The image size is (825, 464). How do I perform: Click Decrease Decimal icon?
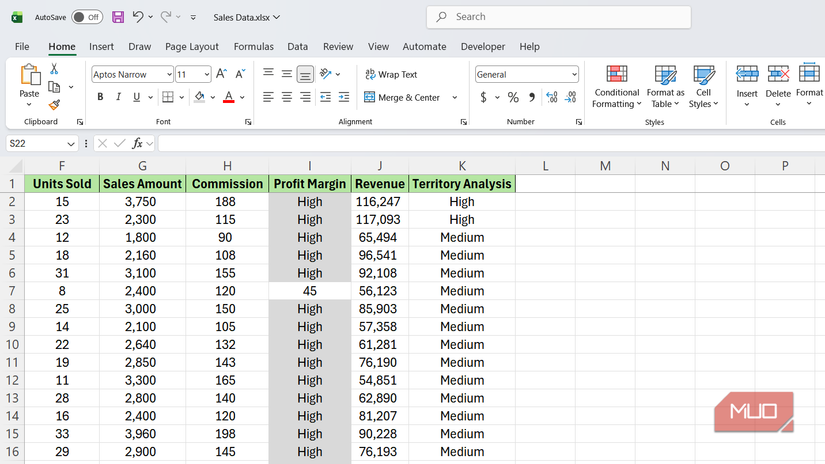571,97
